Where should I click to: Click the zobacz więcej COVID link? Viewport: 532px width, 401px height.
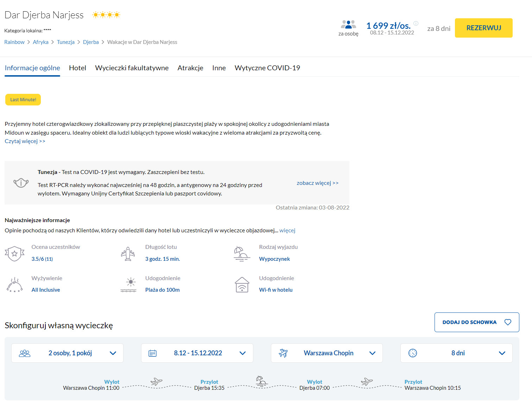point(317,183)
